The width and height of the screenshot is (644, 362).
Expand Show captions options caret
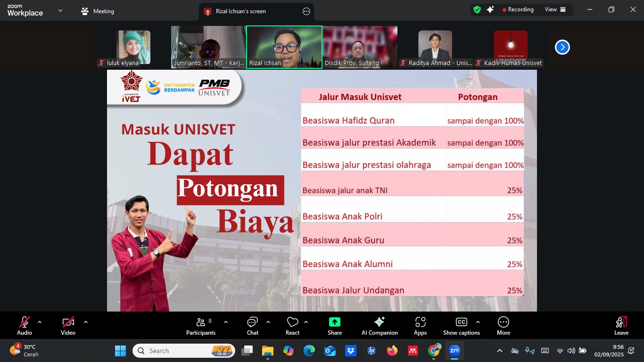click(x=478, y=322)
